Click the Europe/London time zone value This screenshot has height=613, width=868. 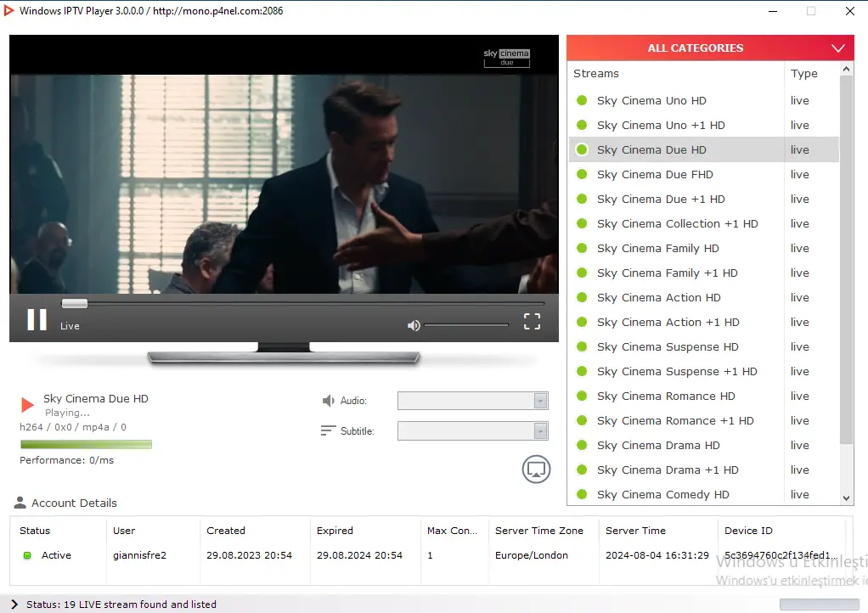[x=532, y=555]
